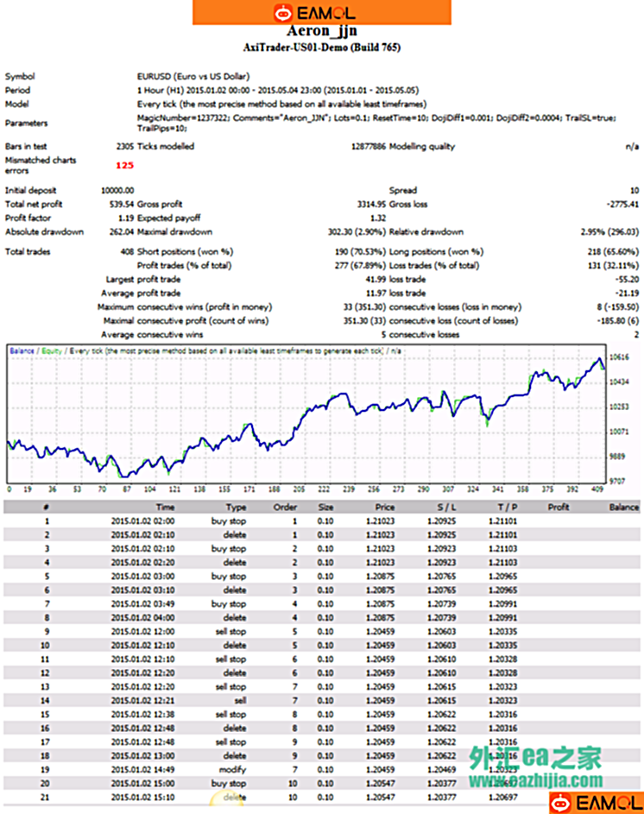
Task: Click the Total net profit value 539.54
Action: 120,204
